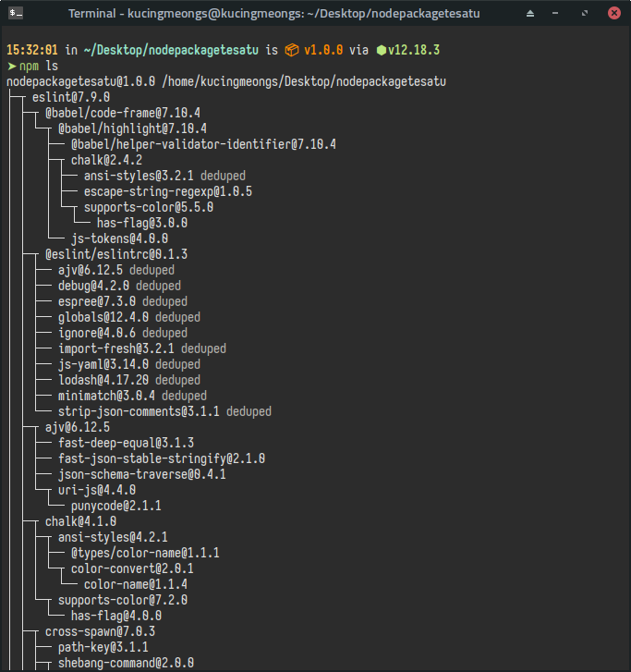The width and height of the screenshot is (631, 672).
Task: Click the uri-js@4.4.0 tree entry
Action: 97,490
